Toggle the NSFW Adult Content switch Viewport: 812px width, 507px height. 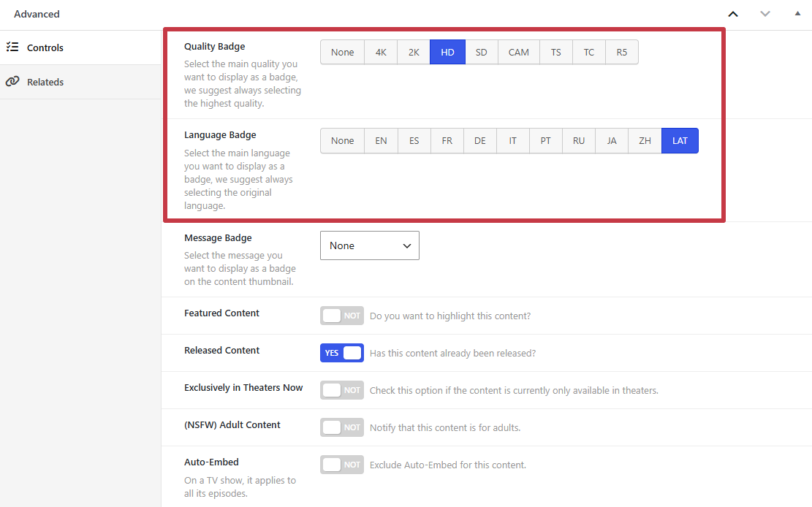(x=342, y=427)
